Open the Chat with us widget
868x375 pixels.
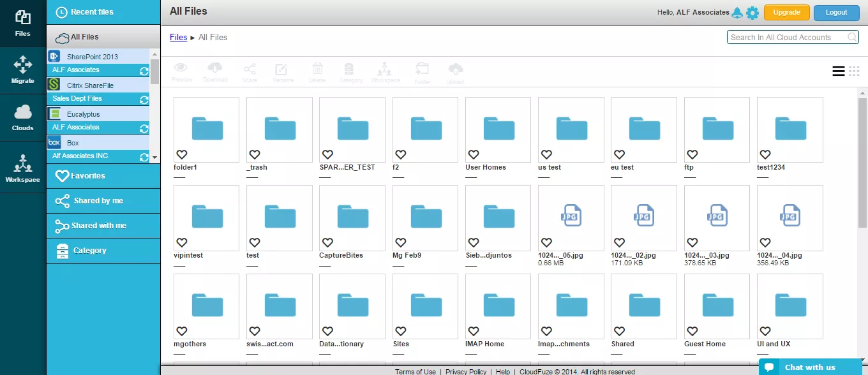809,367
